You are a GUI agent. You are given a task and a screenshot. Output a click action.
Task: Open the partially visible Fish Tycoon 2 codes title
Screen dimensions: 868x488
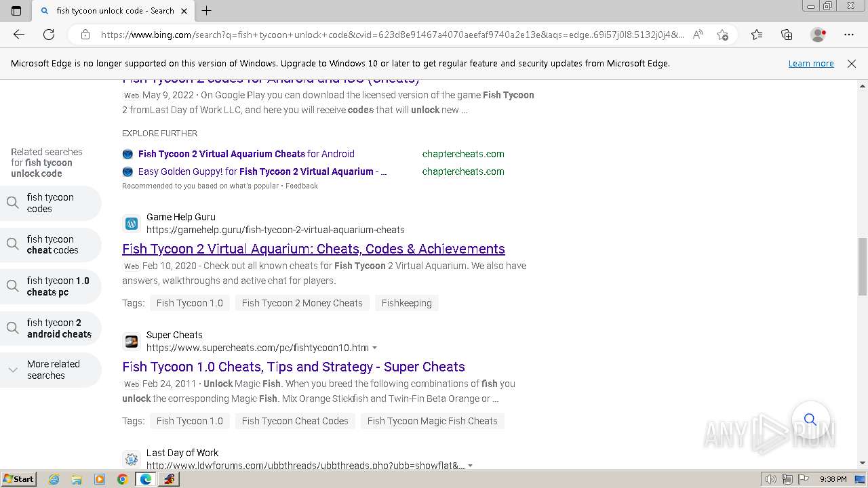tap(271, 80)
